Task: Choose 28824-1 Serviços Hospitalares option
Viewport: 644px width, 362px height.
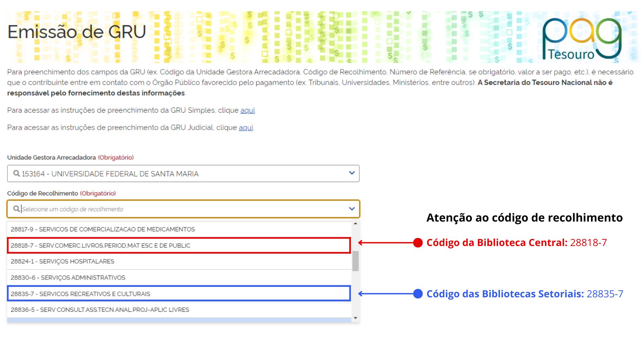Action: point(62,261)
